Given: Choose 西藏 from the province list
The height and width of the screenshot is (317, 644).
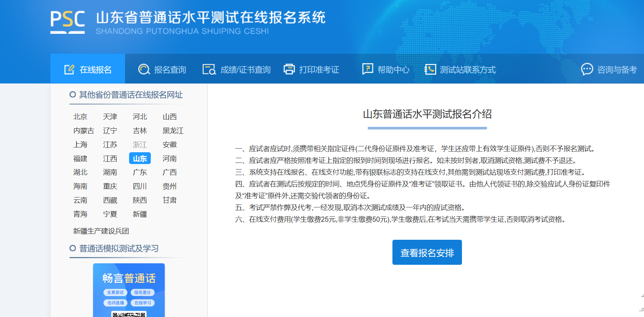Looking at the screenshot, I should coord(110,200).
